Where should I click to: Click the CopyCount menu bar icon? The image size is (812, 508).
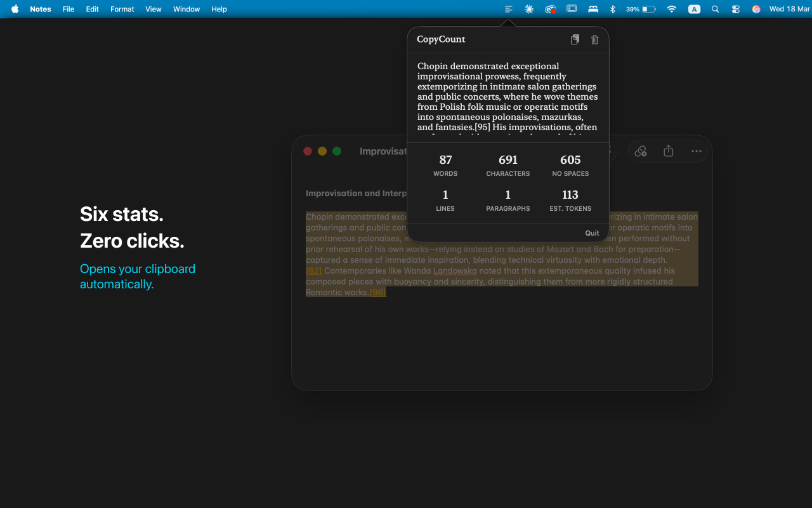pyautogui.click(x=508, y=9)
